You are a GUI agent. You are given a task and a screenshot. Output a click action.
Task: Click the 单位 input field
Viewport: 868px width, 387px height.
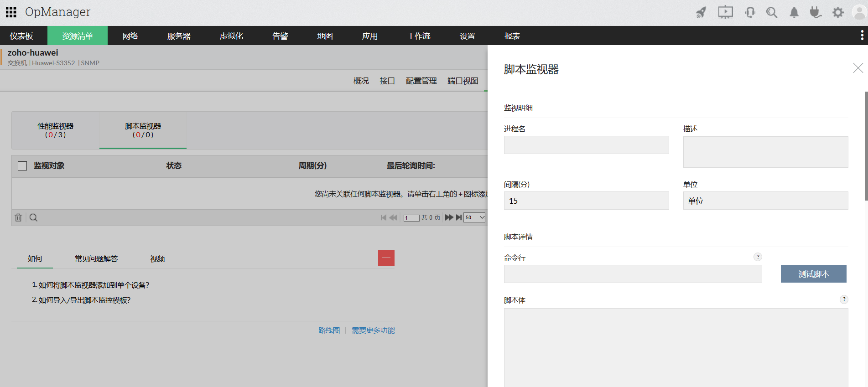pyautogui.click(x=766, y=201)
